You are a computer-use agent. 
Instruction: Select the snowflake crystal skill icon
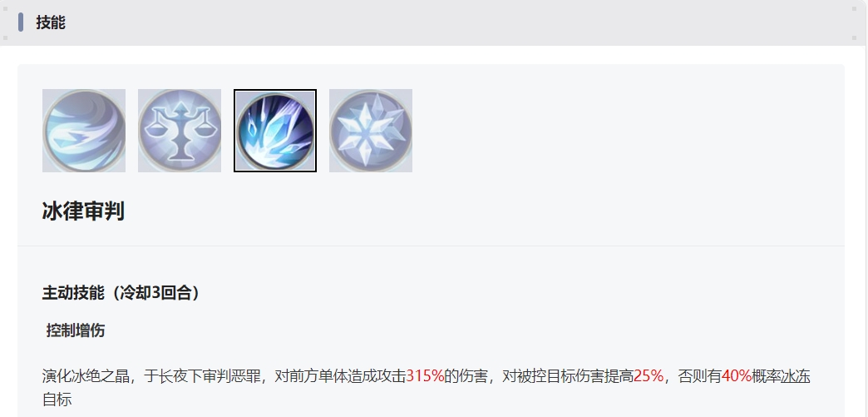[371, 131]
